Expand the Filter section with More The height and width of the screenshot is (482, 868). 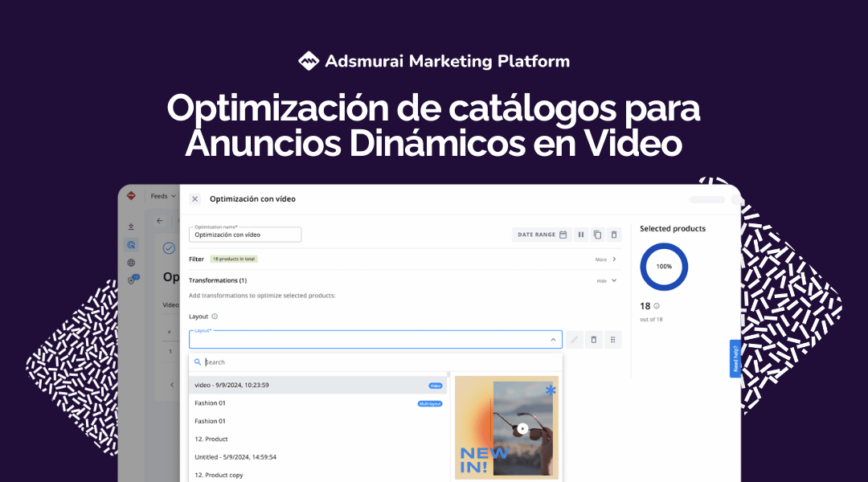pyautogui.click(x=606, y=259)
